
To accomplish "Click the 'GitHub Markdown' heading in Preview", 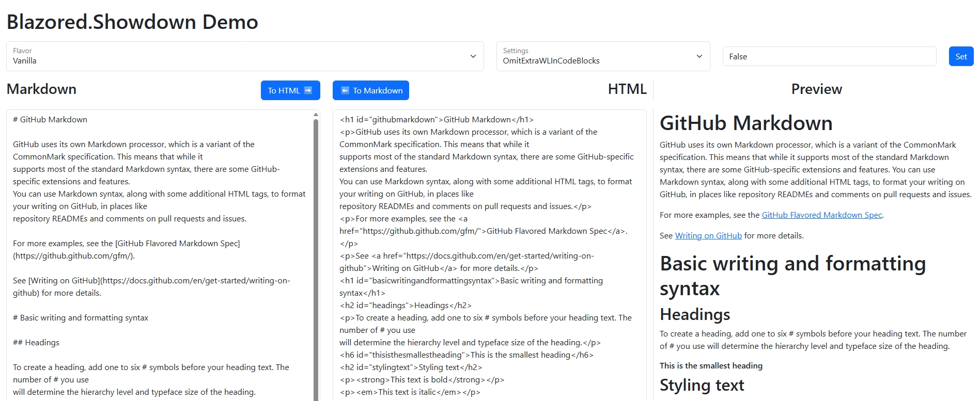I will tap(746, 123).
